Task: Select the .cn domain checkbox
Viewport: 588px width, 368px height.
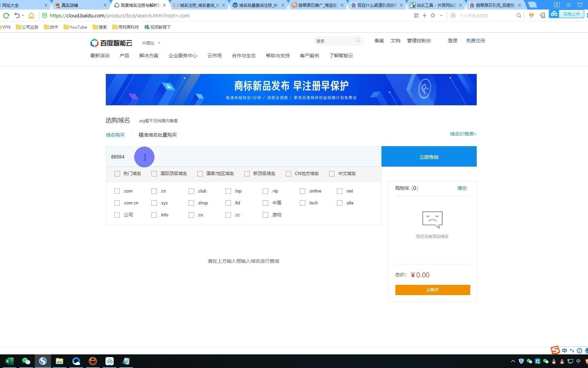Action: click(x=154, y=191)
